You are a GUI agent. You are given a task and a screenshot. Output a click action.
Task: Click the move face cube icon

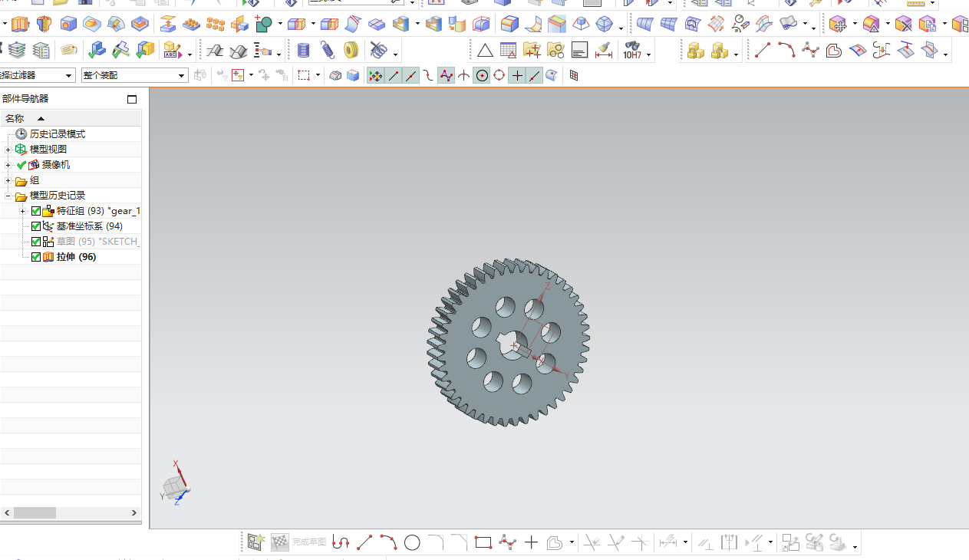click(839, 25)
